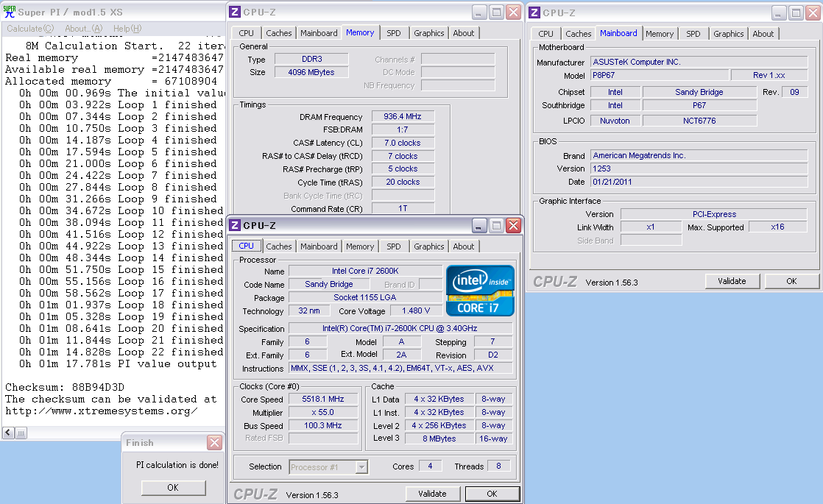Image resolution: width=823 pixels, height=504 pixels.
Task: Click the Threads count field showing 8
Action: (498, 466)
